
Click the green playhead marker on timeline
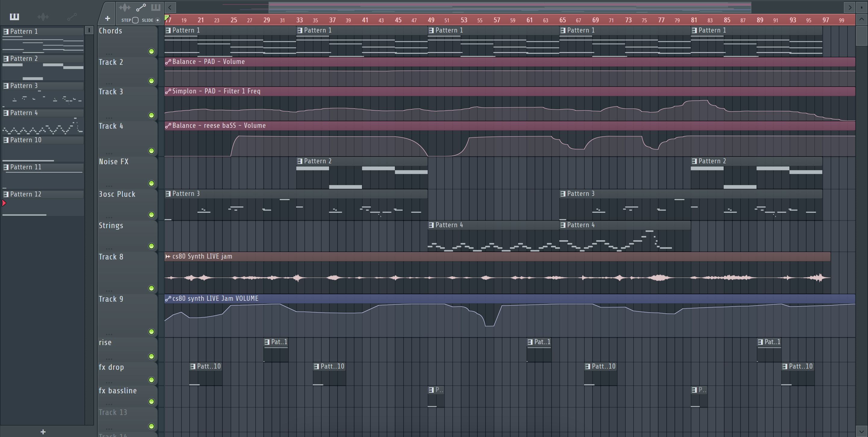pos(167,17)
